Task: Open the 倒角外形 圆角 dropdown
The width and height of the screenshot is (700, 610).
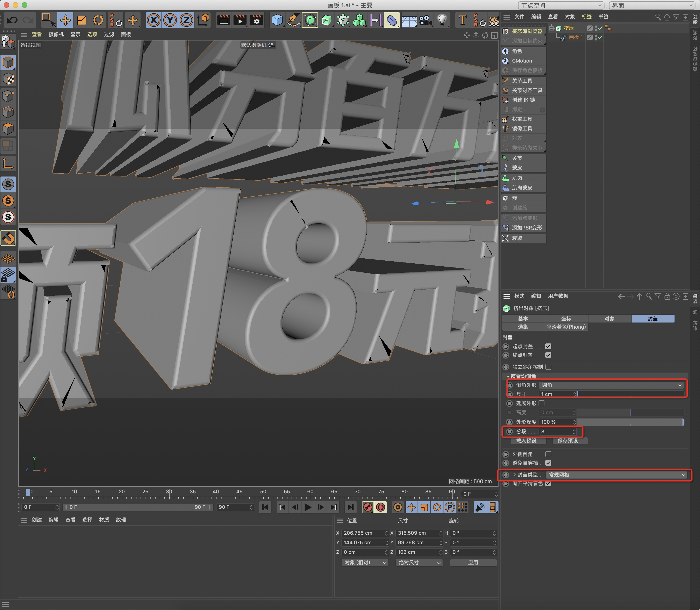Action: 612,385
